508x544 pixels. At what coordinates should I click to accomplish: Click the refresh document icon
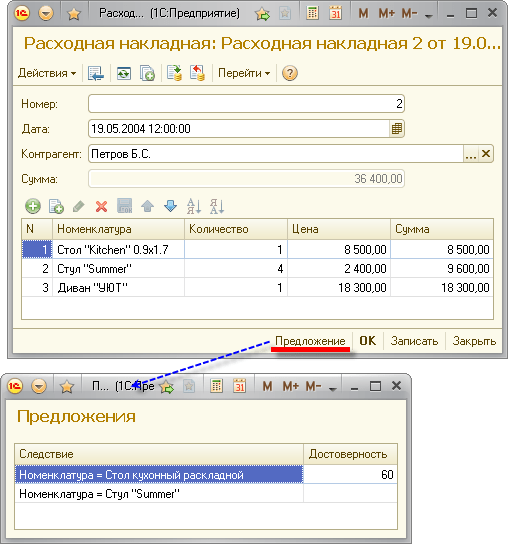coord(124,73)
